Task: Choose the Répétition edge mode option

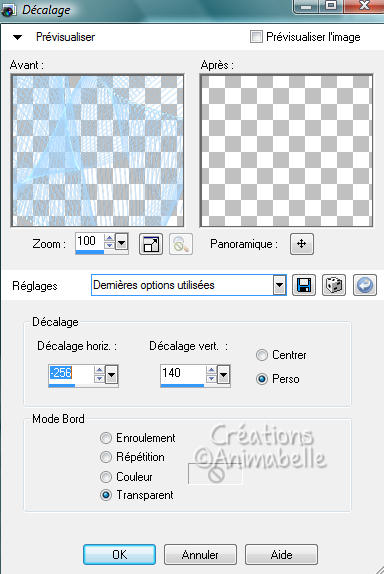Action: [x=106, y=457]
